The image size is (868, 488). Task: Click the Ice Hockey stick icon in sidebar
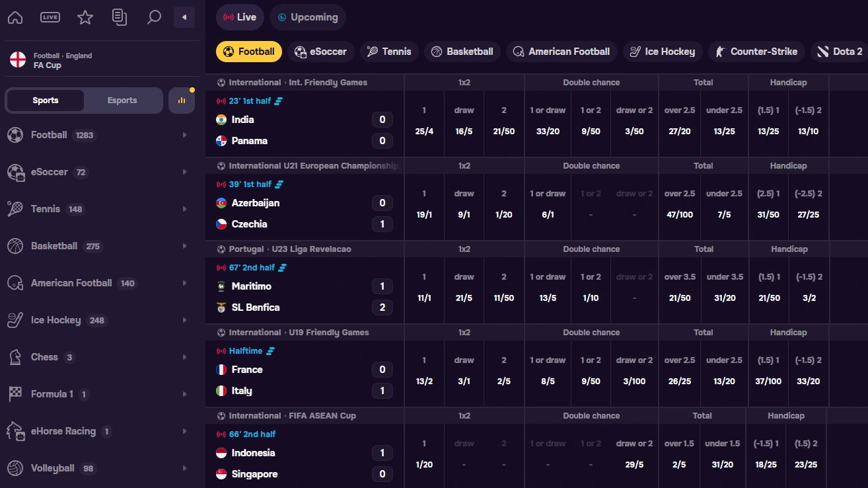coord(15,320)
